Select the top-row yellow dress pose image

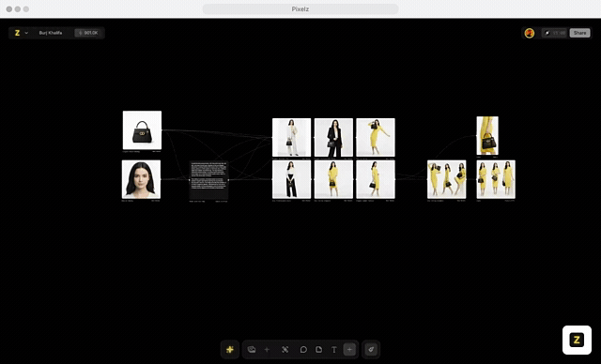click(376, 137)
